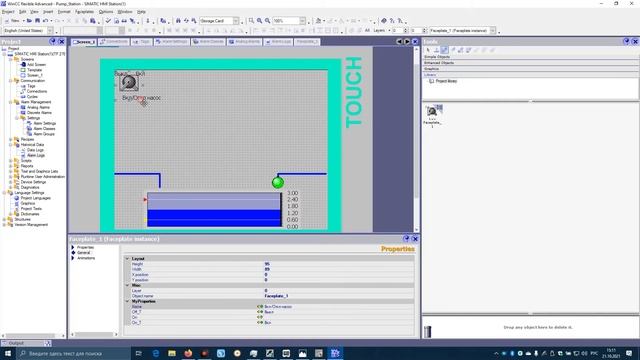640x360 pixels.
Task: Open the English (United States) language dropdown
Action: [50, 31]
